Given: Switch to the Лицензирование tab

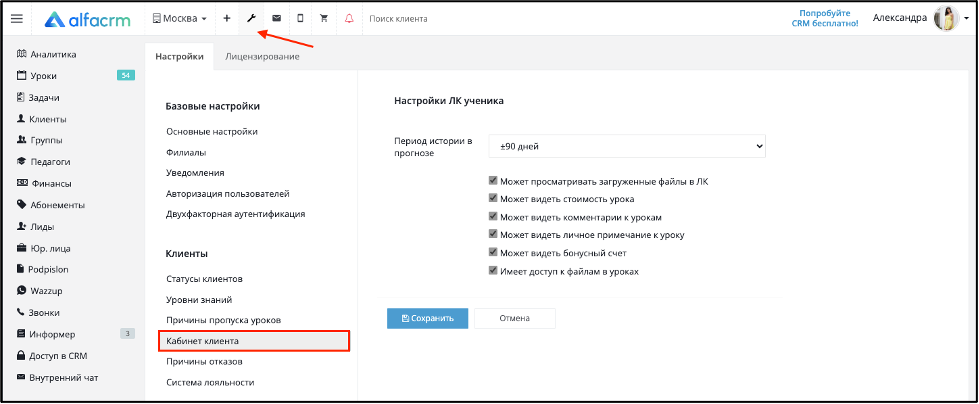Looking at the screenshot, I should 262,57.
